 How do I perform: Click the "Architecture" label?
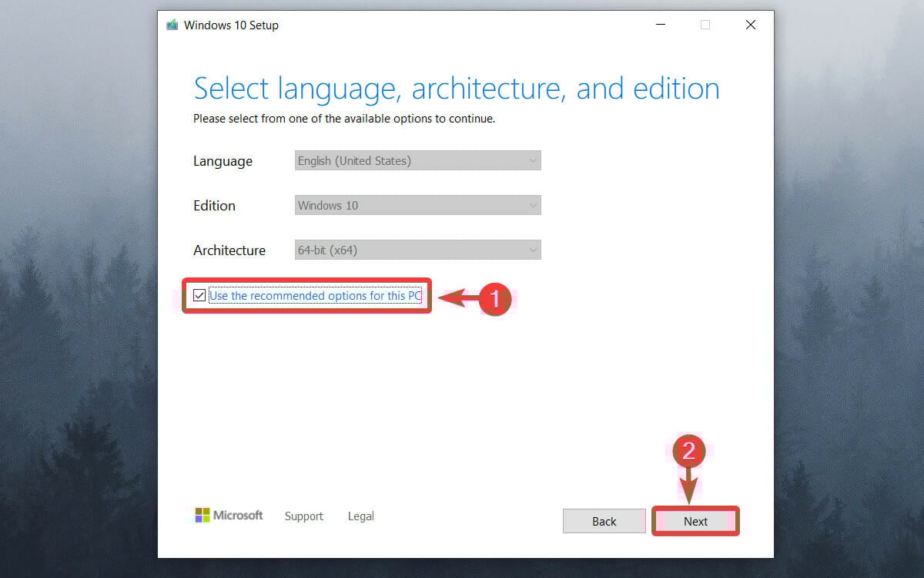point(229,250)
